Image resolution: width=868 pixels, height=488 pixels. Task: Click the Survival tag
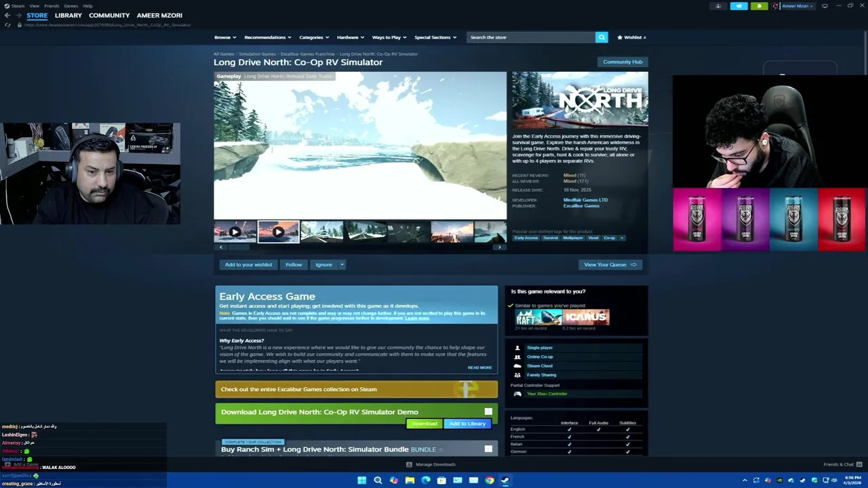coord(550,238)
